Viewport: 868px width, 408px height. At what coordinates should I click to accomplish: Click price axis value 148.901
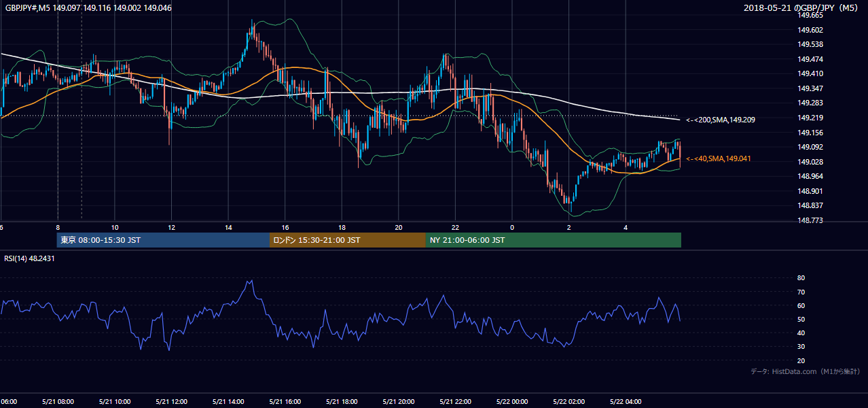810,192
